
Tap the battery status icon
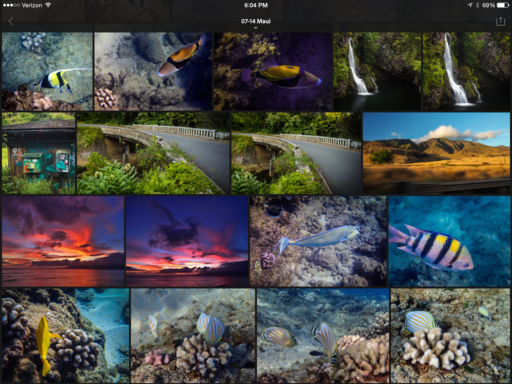503,5
